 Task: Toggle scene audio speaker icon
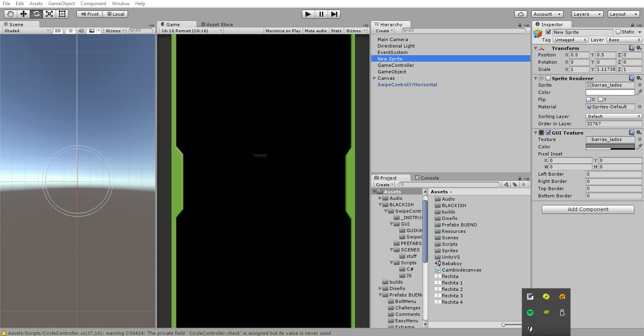click(x=81, y=31)
